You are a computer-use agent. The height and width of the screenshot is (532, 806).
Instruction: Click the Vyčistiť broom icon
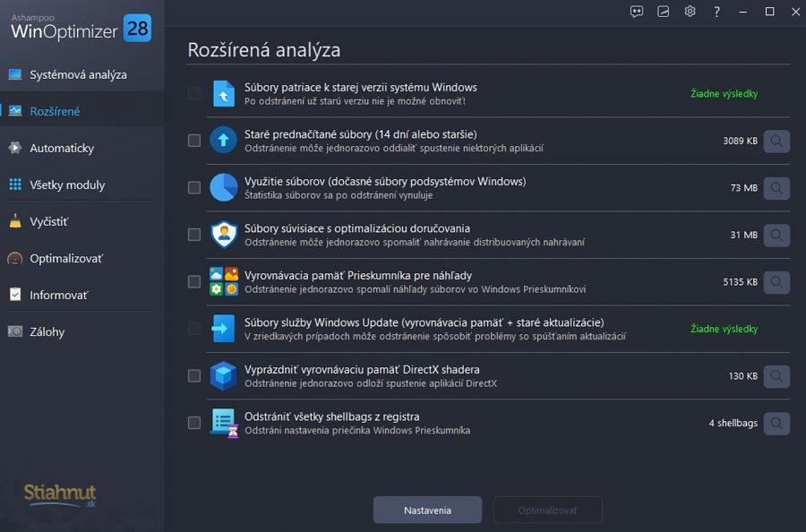coord(15,221)
